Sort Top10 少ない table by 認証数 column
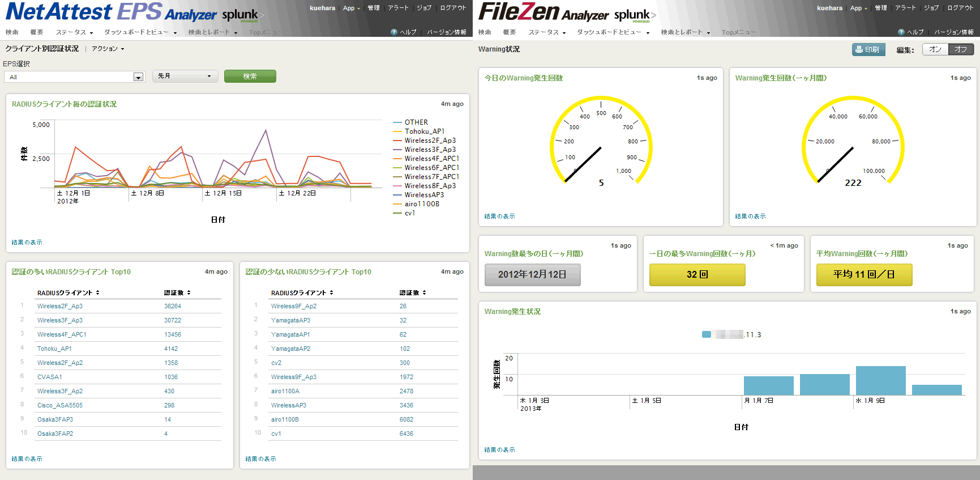The height and width of the screenshot is (480, 980). pos(413,293)
